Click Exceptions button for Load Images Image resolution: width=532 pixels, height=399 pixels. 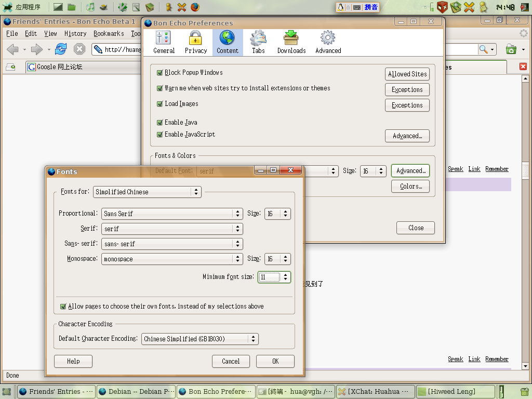[x=407, y=105]
